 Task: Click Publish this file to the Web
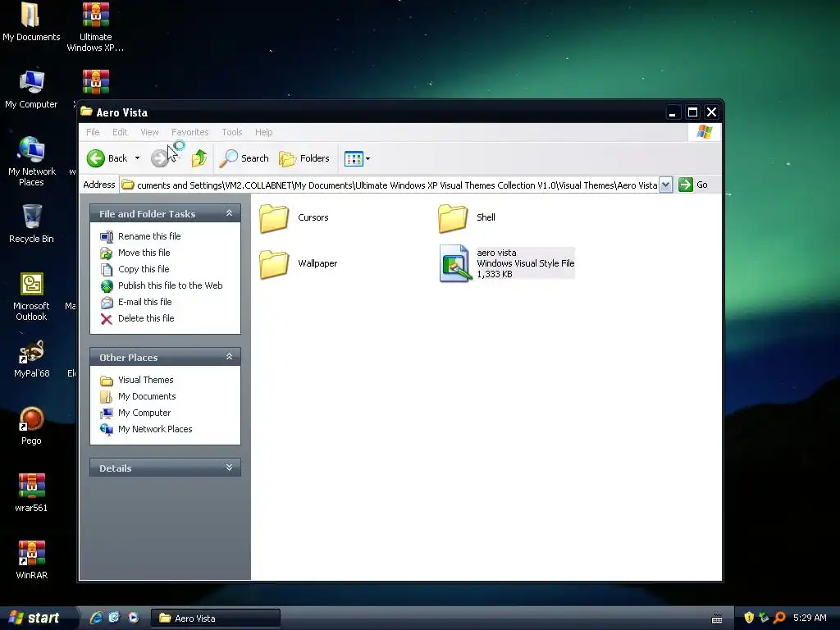click(162, 285)
